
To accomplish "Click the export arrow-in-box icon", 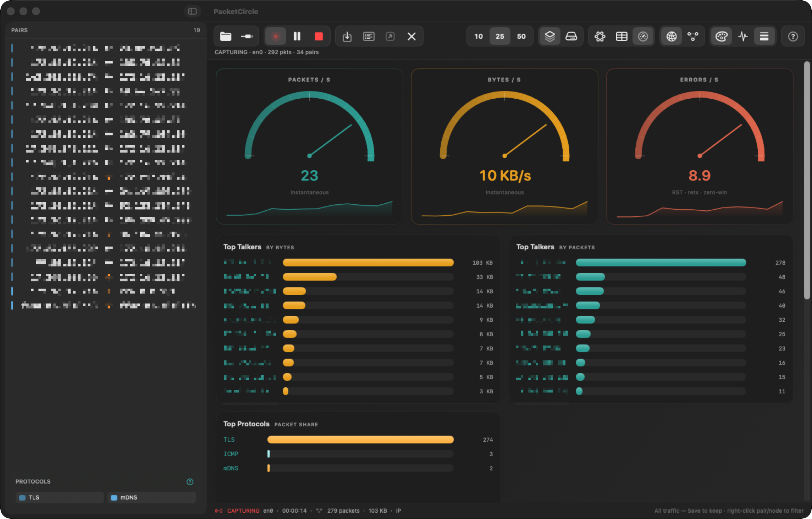I will 390,36.
